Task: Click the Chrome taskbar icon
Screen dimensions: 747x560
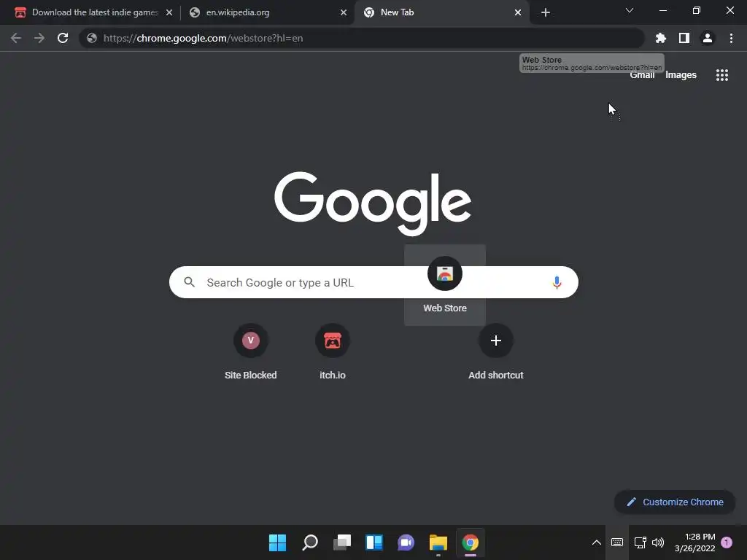Action: click(471, 542)
